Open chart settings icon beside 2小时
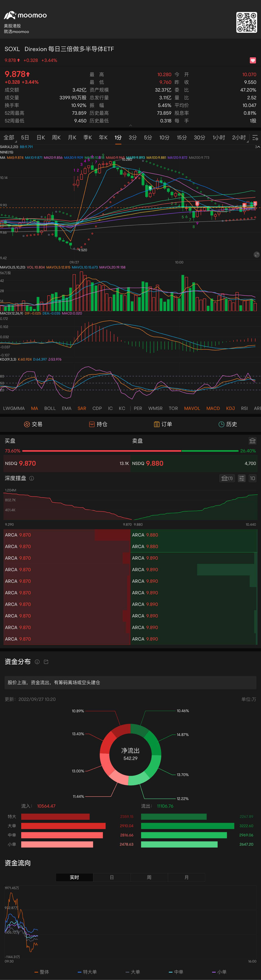261x980 pixels. pyautogui.click(x=255, y=138)
